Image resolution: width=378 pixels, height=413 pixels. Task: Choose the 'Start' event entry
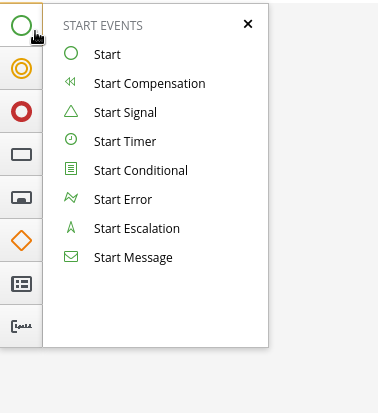107,55
